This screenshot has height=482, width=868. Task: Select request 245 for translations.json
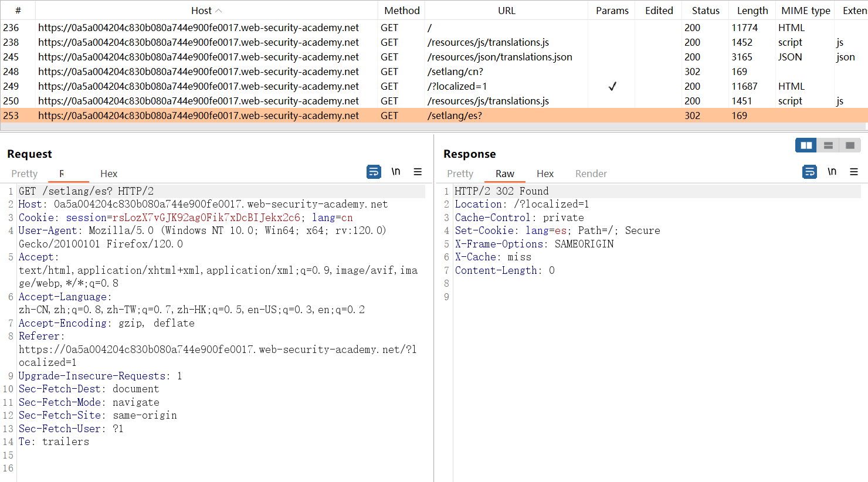[x=499, y=57]
